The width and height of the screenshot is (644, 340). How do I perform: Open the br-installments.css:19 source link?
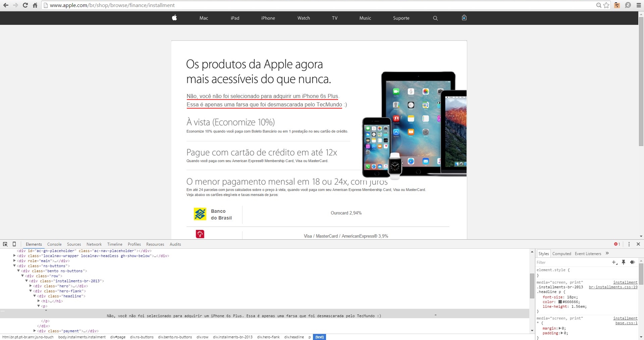[613, 287]
